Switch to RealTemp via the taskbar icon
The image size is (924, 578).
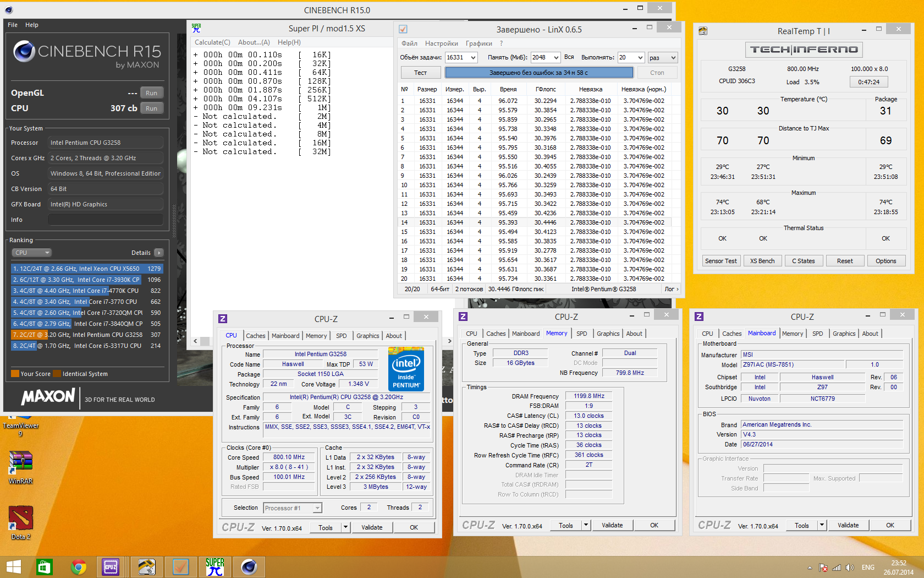click(x=146, y=567)
